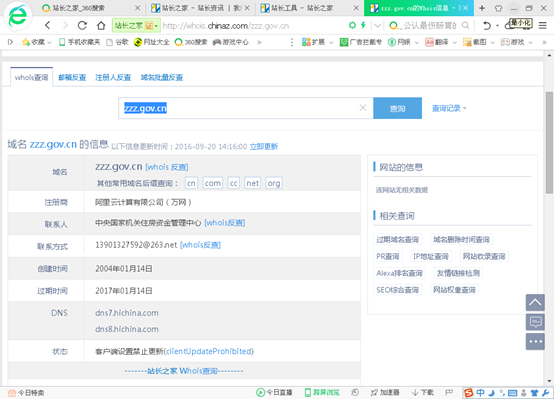Open the 360搜索 bookmark
Viewport: 554px width, 399px height.
[x=191, y=42]
